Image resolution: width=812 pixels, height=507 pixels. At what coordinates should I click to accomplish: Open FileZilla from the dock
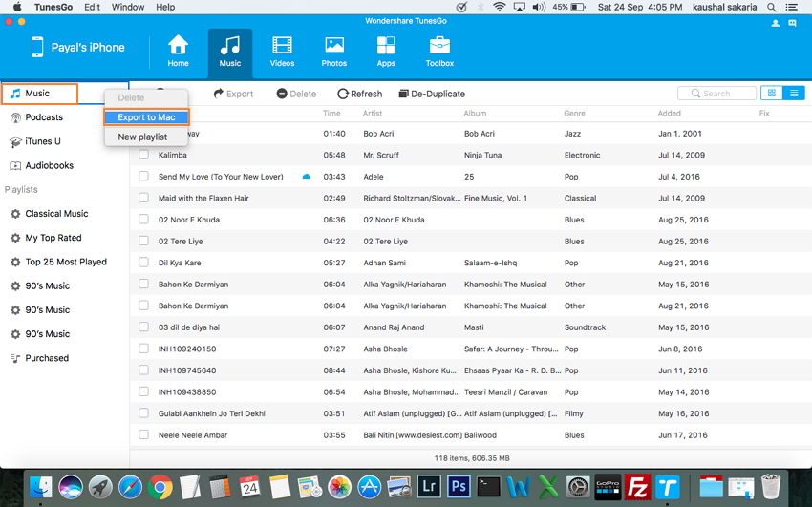coord(637,487)
